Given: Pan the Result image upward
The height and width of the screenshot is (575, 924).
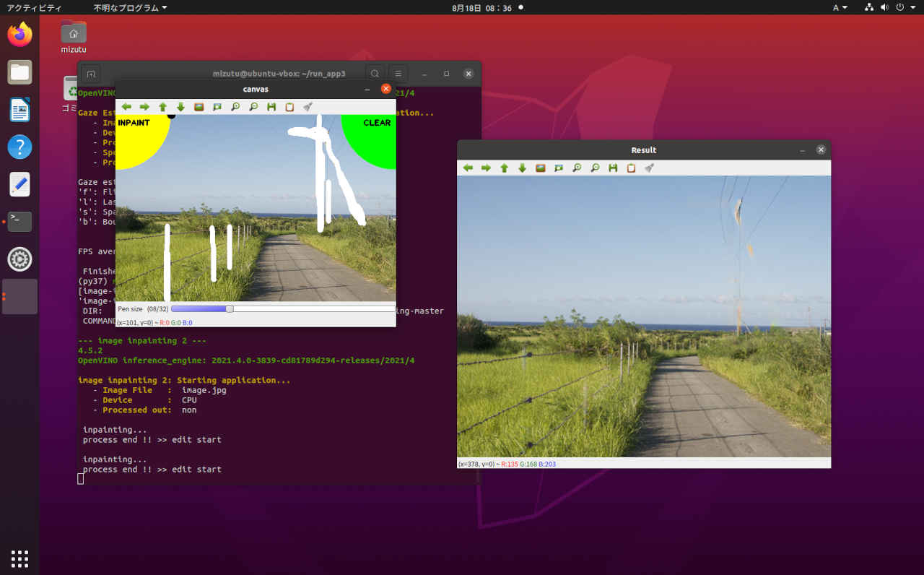Looking at the screenshot, I should pos(504,167).
